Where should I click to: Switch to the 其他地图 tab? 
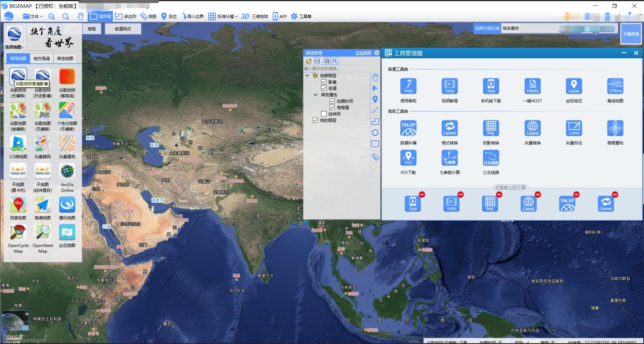coord(65,58)
